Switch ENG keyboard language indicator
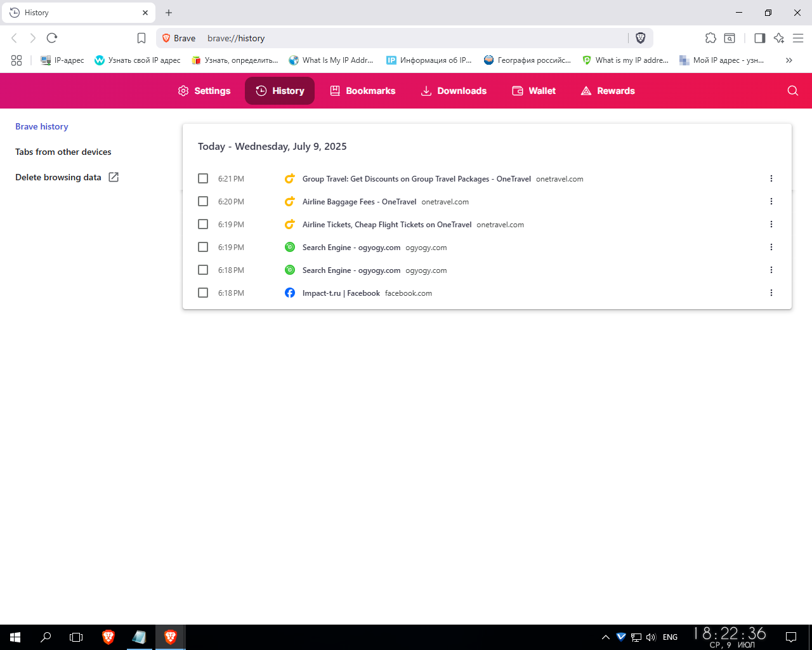This screenshot has height=650, width=812. coord(670,637)
